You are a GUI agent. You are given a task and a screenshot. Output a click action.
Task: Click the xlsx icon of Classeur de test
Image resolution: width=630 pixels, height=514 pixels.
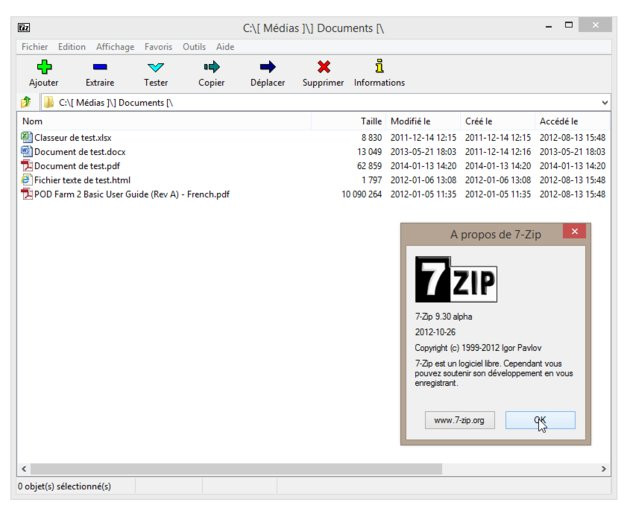[x=27, y=137]
